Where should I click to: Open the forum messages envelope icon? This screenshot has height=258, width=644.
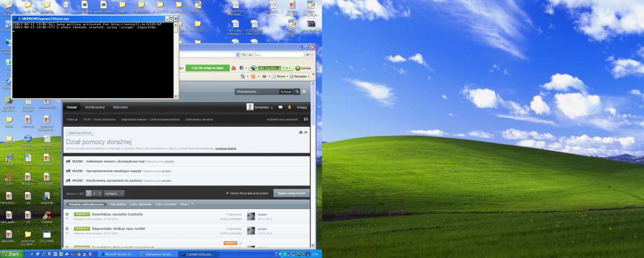point(280,107)
